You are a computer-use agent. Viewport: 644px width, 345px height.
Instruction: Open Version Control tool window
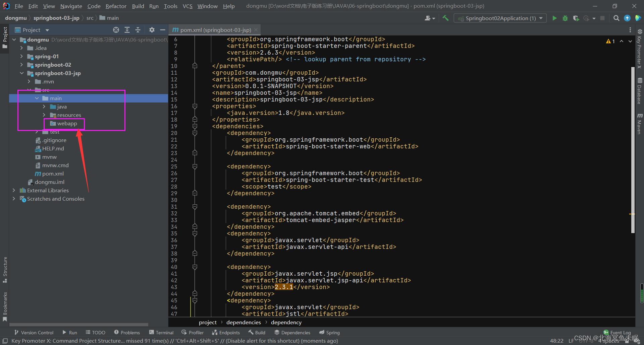(x=34, y=332)
